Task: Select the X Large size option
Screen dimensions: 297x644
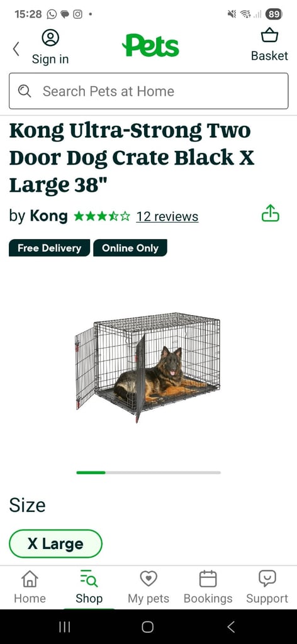Action: [x=55, y=544]
